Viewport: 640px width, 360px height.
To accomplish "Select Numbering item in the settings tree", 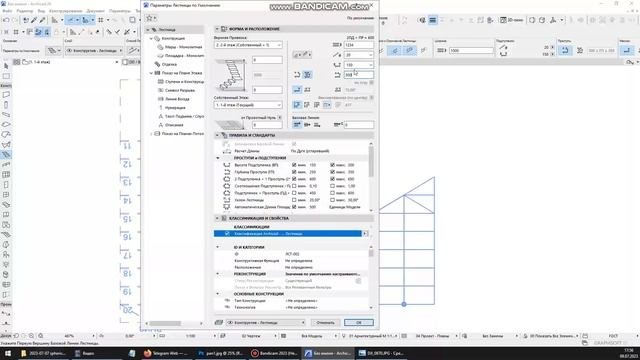I will click(x=175, y=108).
